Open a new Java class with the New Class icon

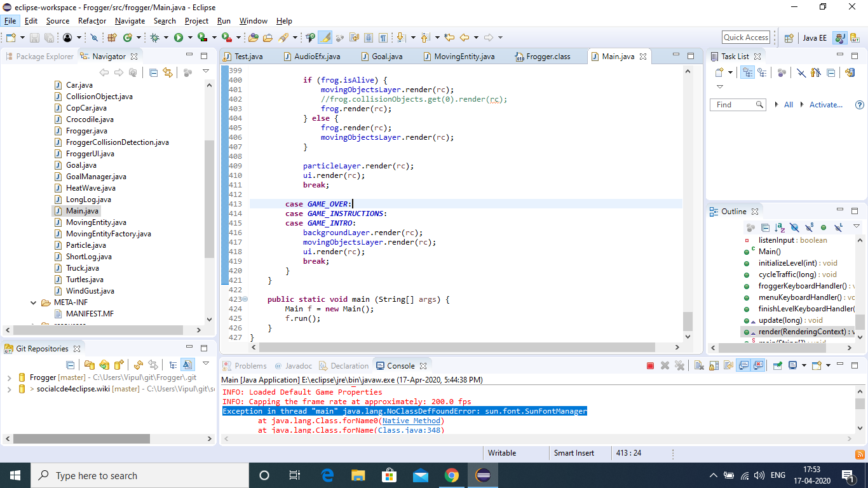point(128,37)
